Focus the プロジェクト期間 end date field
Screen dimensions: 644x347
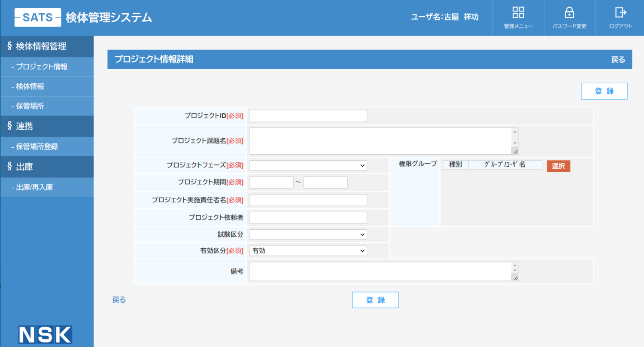(325, 183)
